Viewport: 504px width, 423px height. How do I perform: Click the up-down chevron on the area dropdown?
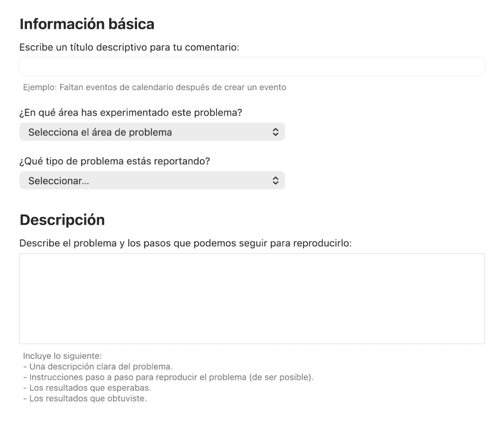pos(275,132)
